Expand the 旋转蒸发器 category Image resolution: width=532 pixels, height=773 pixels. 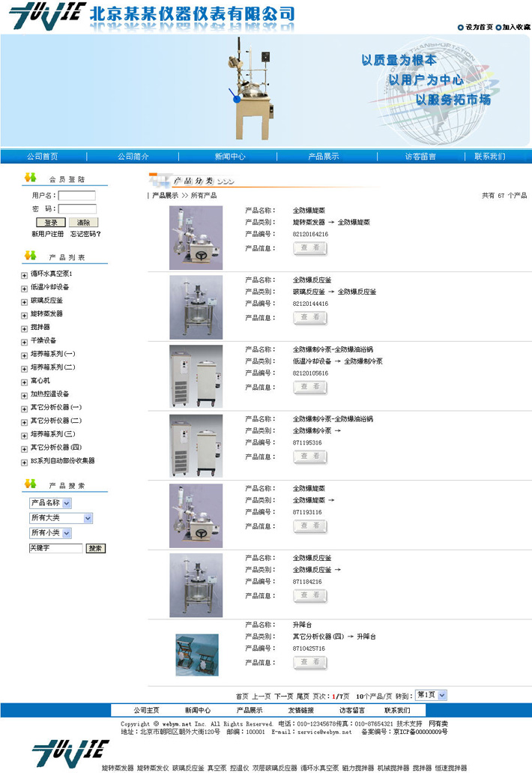point(24,316)
